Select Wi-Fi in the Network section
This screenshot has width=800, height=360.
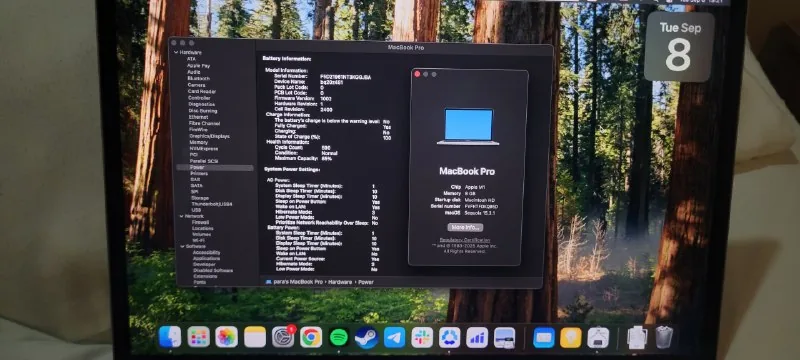coord(198,240)
